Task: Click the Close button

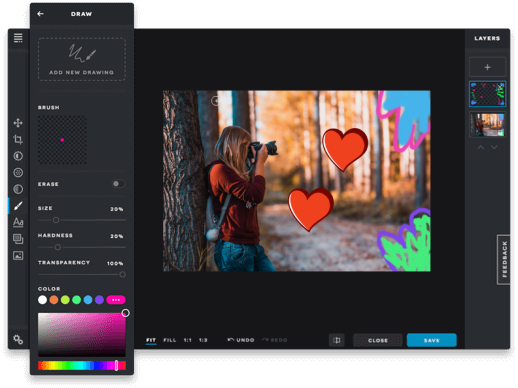Action: click(378, 340)
